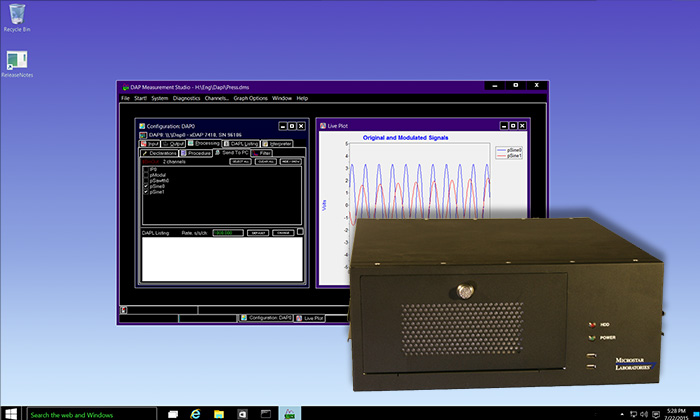Uncheck the pSine0 channel checkbox
The image size is (700, 420).
(x=146, y=185)
